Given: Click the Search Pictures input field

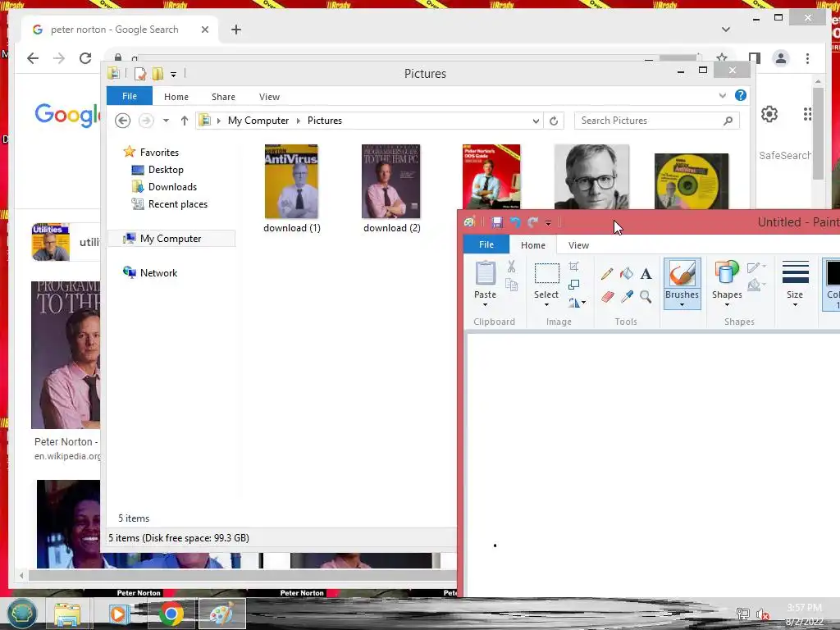Looking at the screenshot, I should pos(657,121).
